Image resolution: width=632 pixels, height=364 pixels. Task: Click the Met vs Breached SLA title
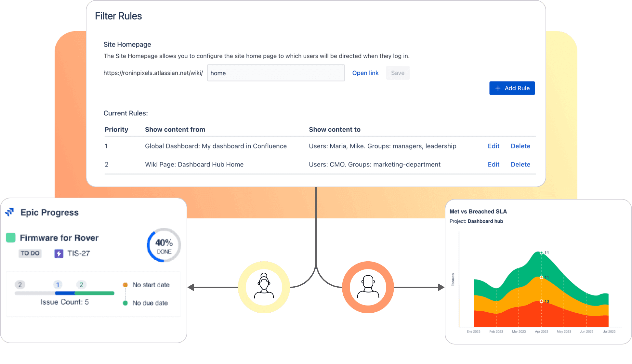[478, 211]
